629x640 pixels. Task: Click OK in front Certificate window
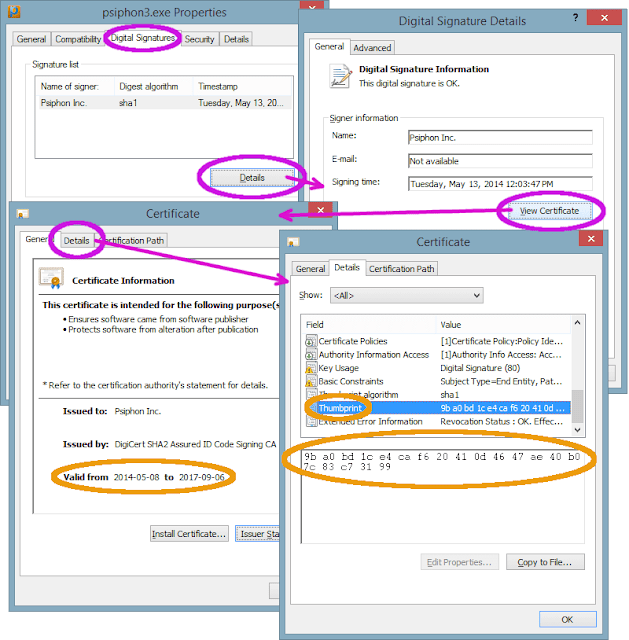pos(567,619)
